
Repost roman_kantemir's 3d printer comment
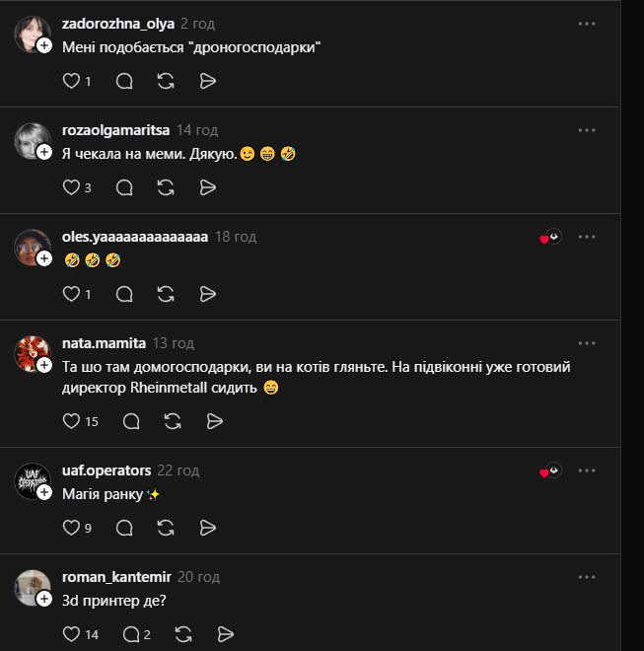pos(182,634)
